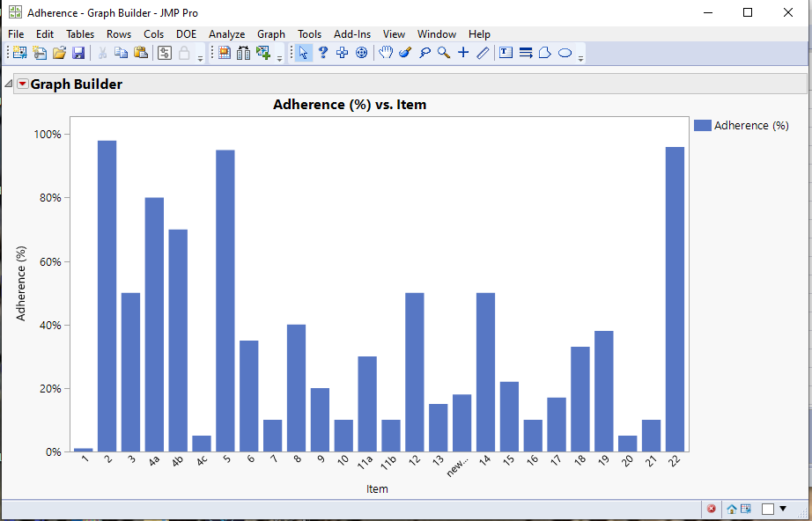Open the Add-Ins menu
812x521 pixels.
coord(352,34)
